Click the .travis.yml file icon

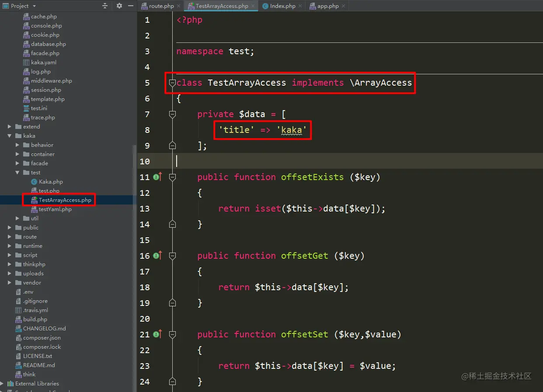tap(18, 310)
